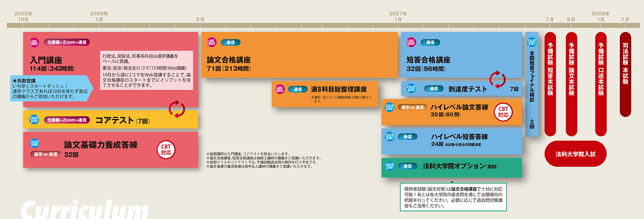Click the ハイレベル短答答練 course block

point(451,141)
